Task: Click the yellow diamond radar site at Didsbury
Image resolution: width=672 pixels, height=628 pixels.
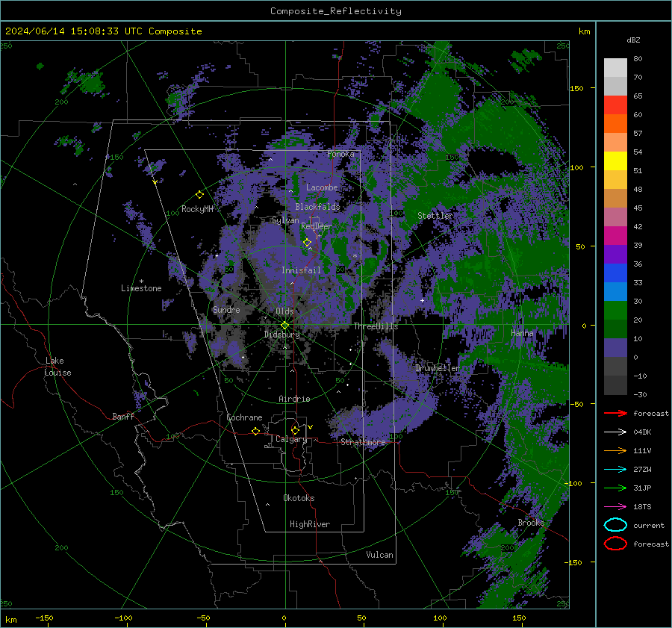Action: coord(284,326)
